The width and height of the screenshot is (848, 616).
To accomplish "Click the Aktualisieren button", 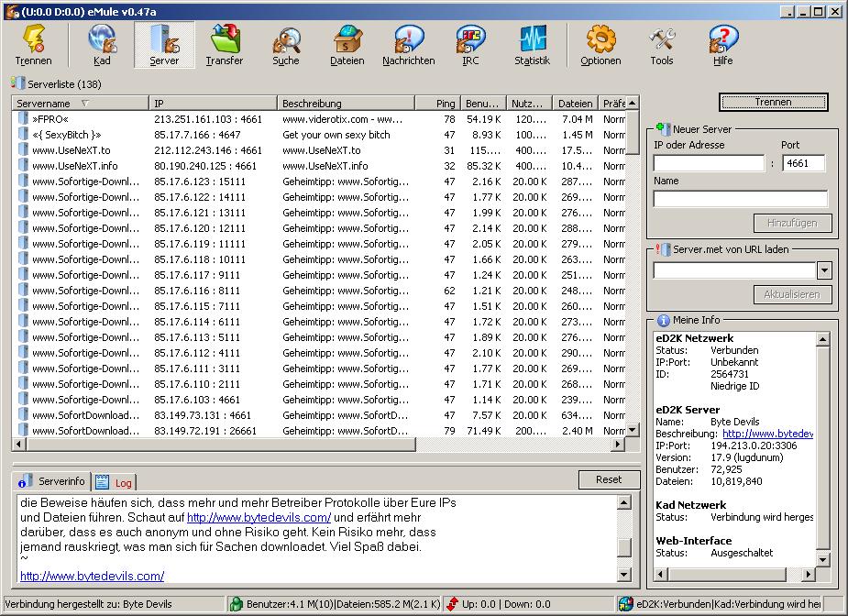I will [x=792, y=295].
